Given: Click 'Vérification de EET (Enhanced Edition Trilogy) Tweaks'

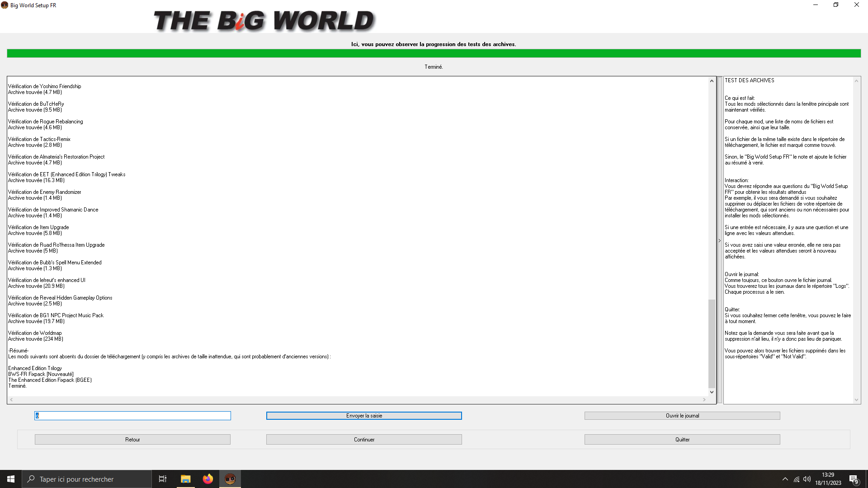Looking at the screenshot, I should pyautogui.click(x=67, y=174).
